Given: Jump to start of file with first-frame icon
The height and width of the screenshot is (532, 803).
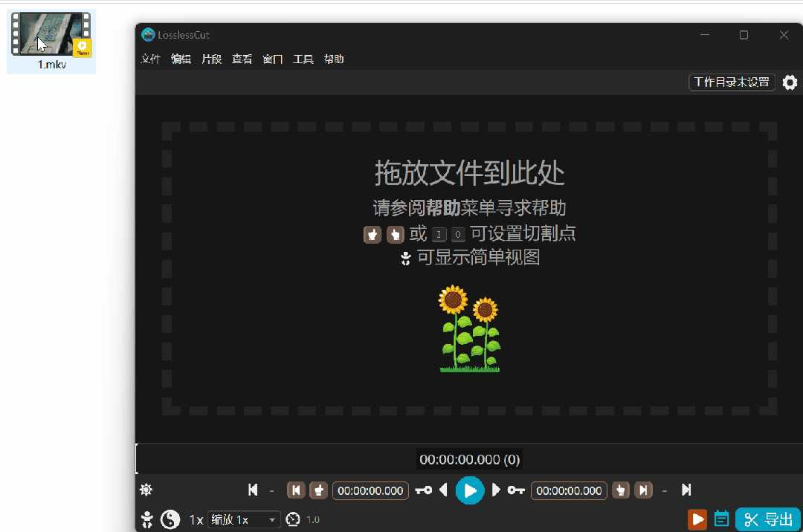Looking at the screenshot, I should 252,490.
